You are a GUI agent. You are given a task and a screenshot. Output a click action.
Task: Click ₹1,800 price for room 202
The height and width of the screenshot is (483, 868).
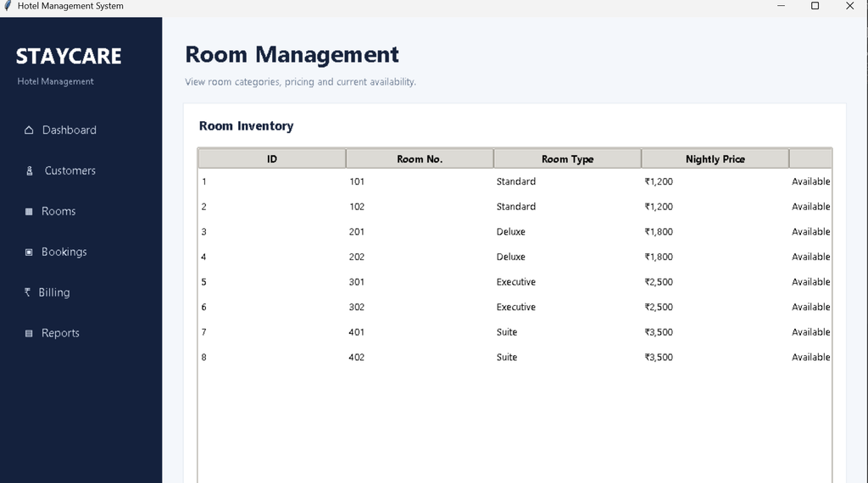(659, 257)
